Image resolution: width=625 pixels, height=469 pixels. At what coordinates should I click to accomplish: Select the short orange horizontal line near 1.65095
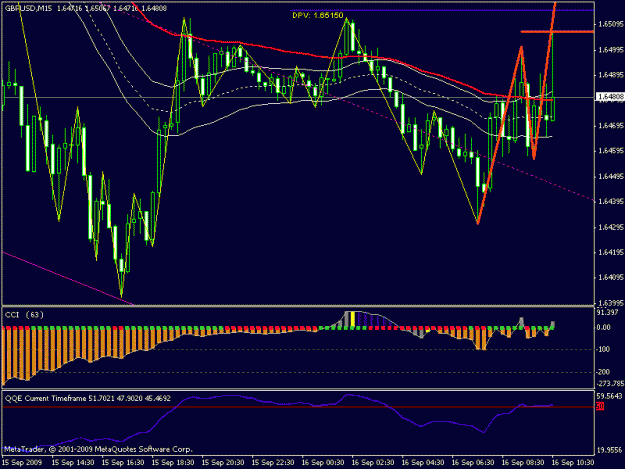(x=557, y=31)
